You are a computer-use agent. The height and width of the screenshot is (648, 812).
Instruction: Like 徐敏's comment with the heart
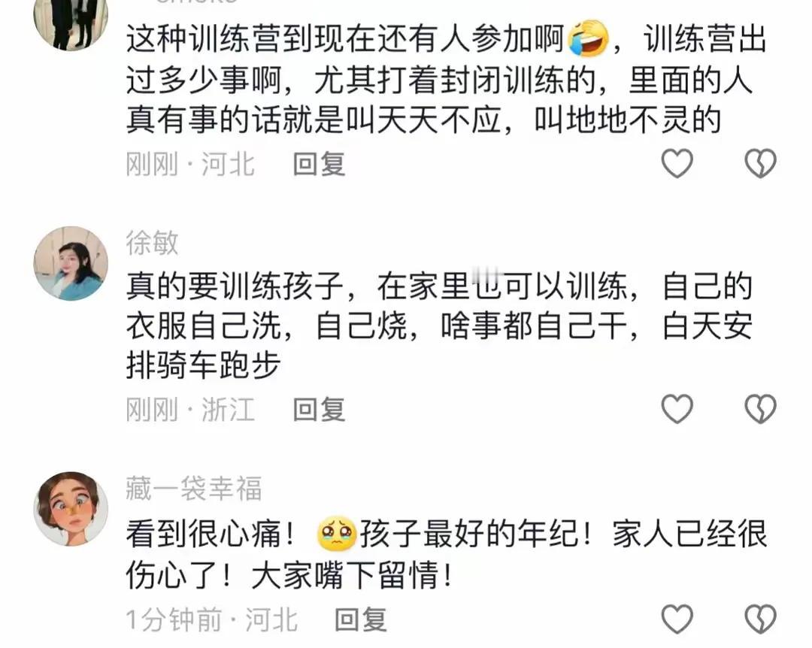point(677,409)
